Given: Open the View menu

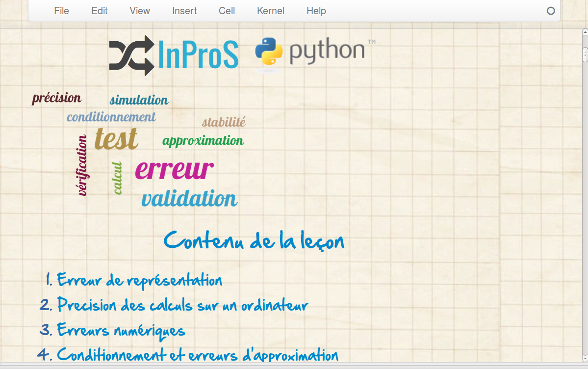Looking at the screenshot, I should [139, 11].
